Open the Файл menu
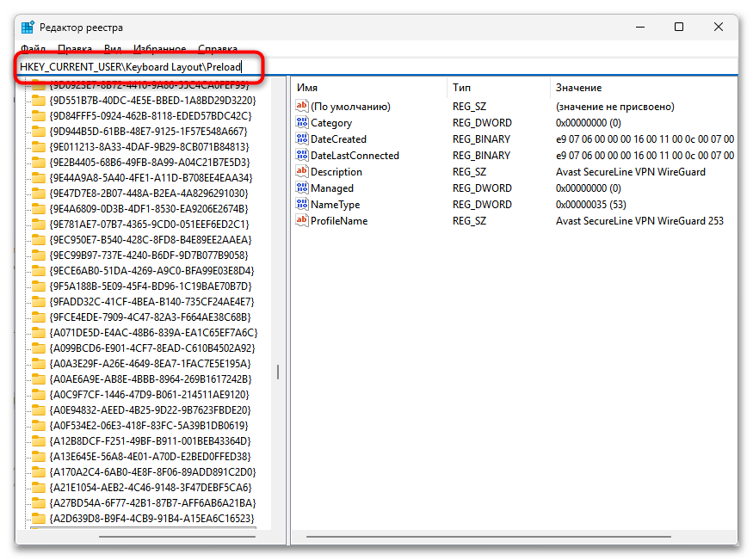Screen dimensions: 753x560 (x=34, y=48)
